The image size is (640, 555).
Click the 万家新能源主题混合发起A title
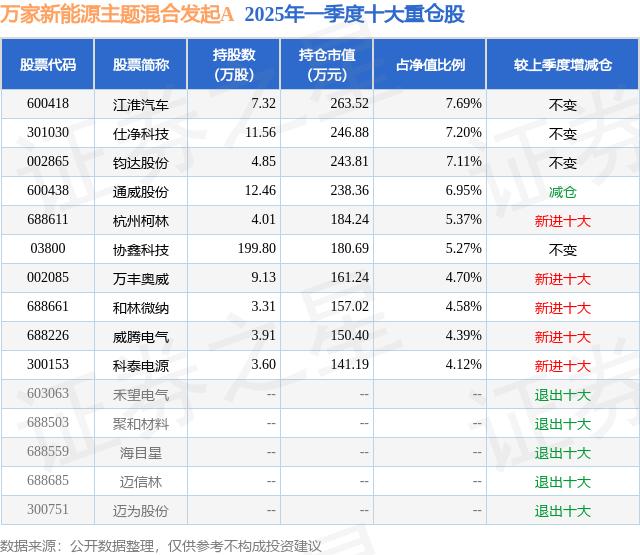click(x=117, y=14)
